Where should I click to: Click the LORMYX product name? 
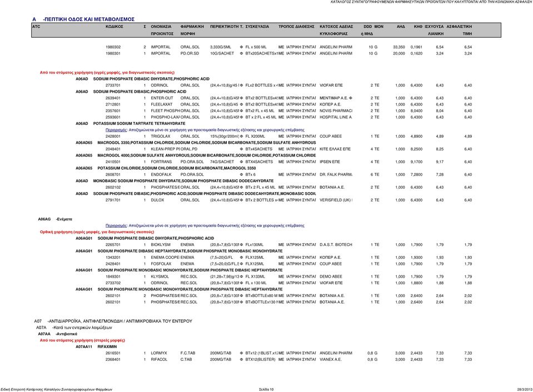point(159,353)
